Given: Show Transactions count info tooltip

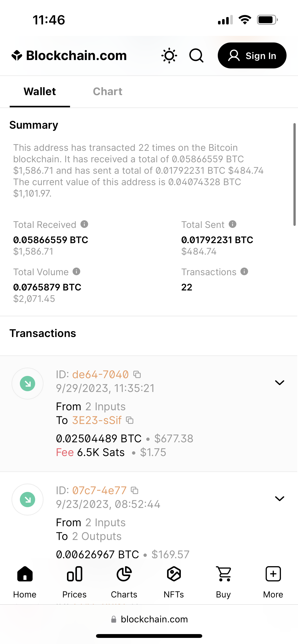Looking at the screenshot, I should pos(244,272).
